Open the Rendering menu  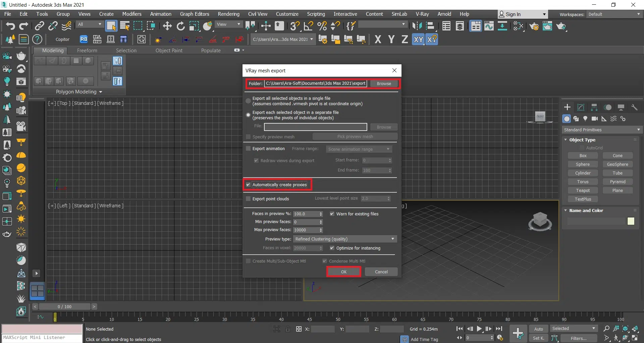[x=228, y=14]
